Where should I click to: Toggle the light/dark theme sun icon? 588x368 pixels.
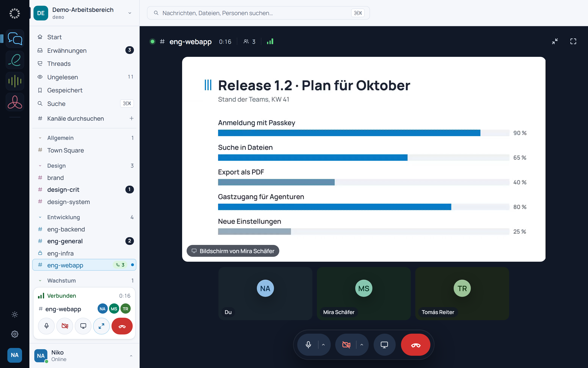(14, 314)
